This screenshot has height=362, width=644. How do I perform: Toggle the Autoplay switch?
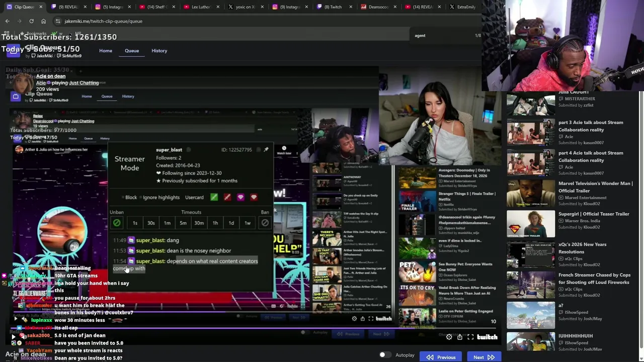point(384,355)
